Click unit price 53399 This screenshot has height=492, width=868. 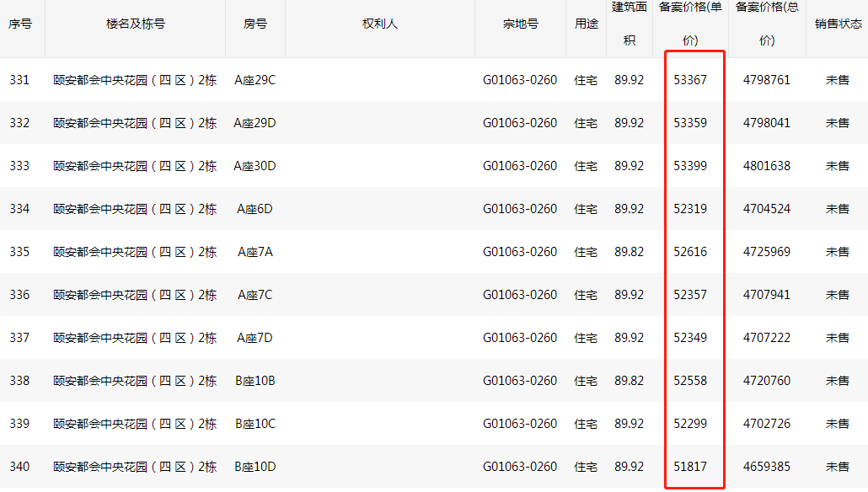[690, 166]
